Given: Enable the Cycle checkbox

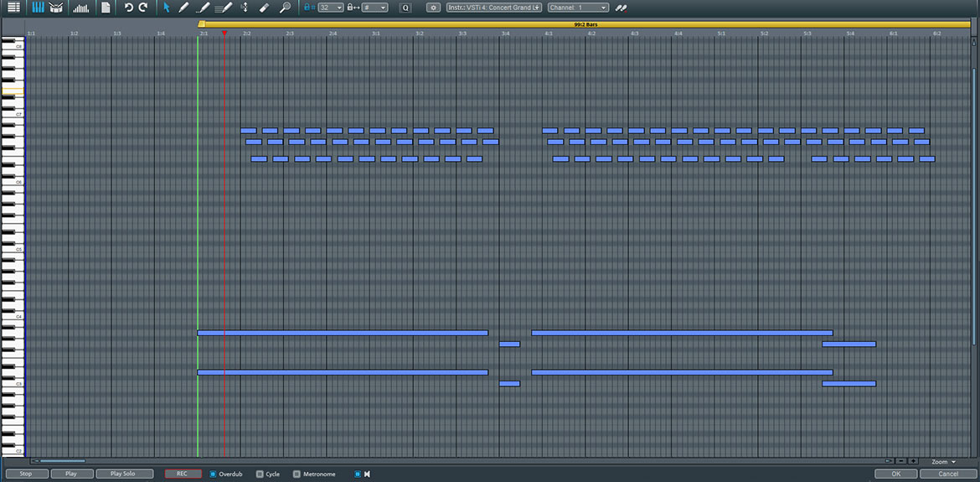Looking at the screenshot, I should 260,474.
